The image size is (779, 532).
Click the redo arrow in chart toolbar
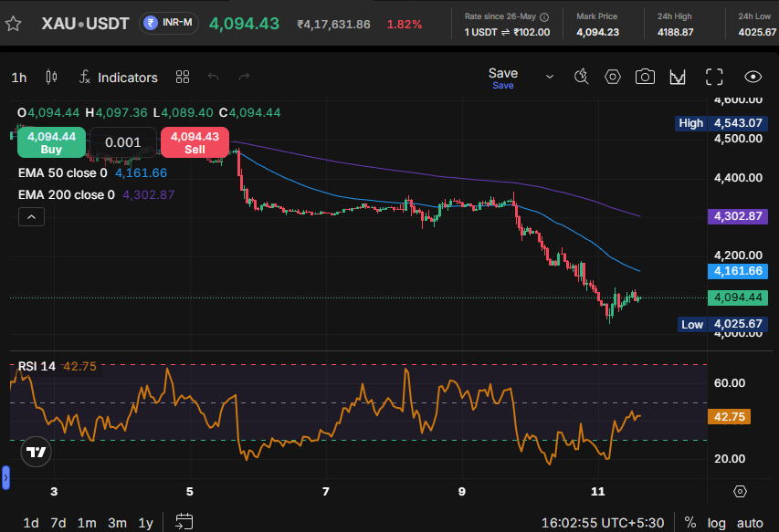244,77
